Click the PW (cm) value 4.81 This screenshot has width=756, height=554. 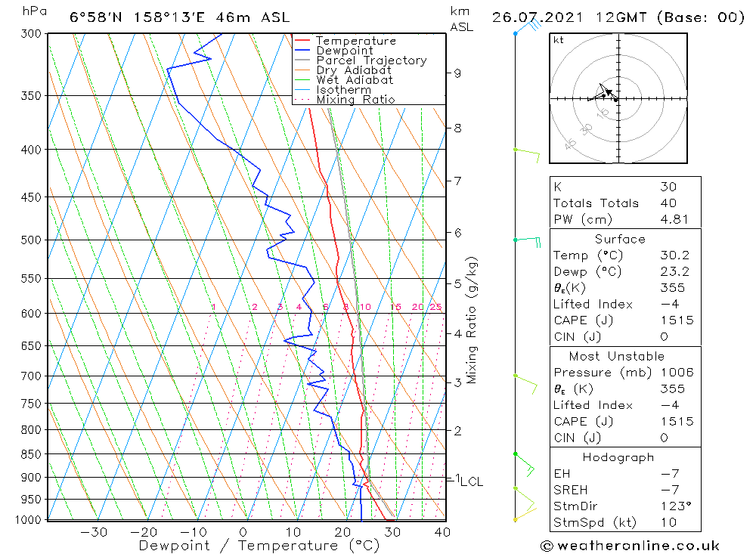point(674,219)
